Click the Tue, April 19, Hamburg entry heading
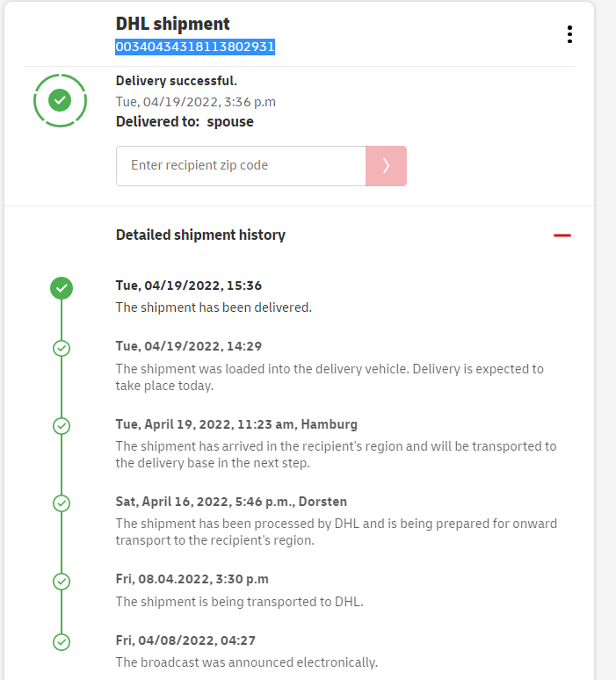The height and width of the screenshot is (680, 616). (236, 424)
